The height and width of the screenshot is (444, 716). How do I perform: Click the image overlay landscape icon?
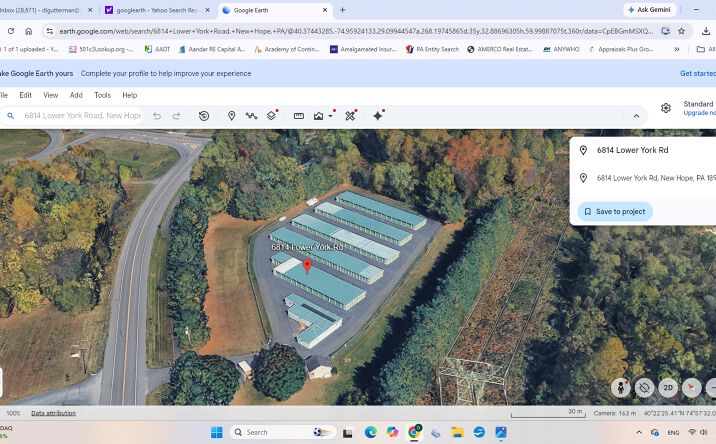coord(319,116)
